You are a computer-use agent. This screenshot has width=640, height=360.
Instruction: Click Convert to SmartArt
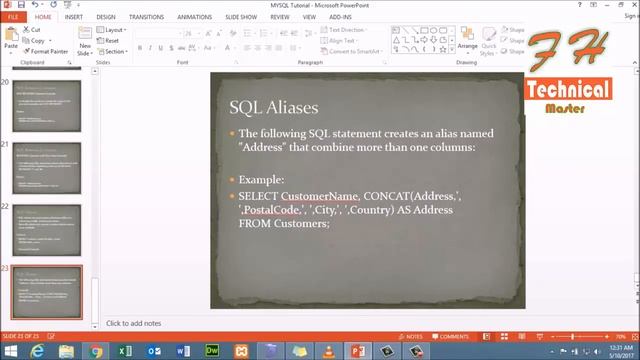(x=351, y=51)
